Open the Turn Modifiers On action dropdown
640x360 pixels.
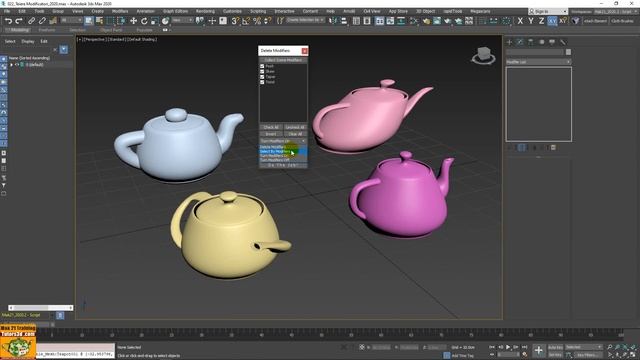pos(283,141)
